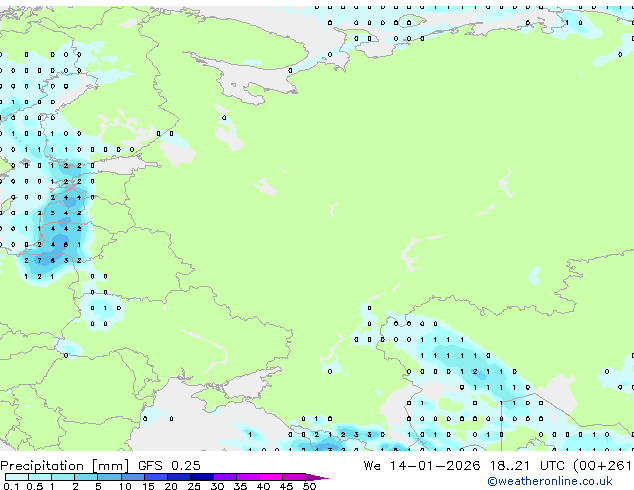Click the legend label '0.1'
The height and width of the screenshot is (490, 634).
click(11, 486)
